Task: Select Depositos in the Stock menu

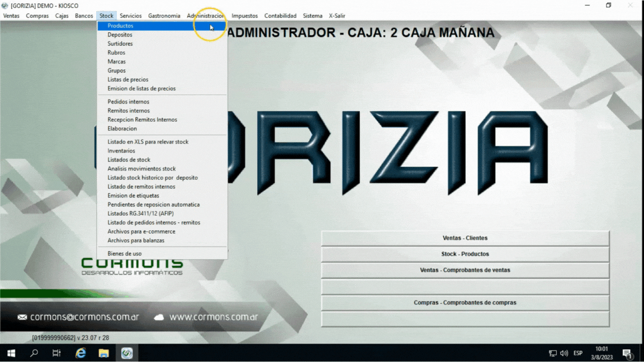Action: 162,35
